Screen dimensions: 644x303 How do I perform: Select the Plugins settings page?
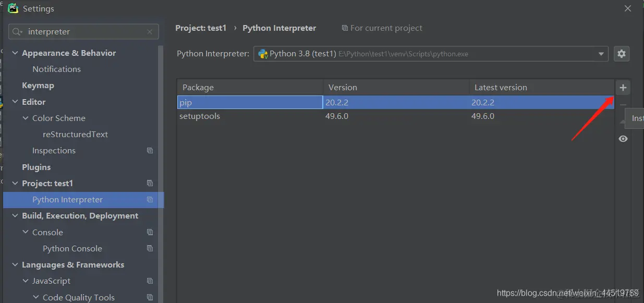coord(36,167)
